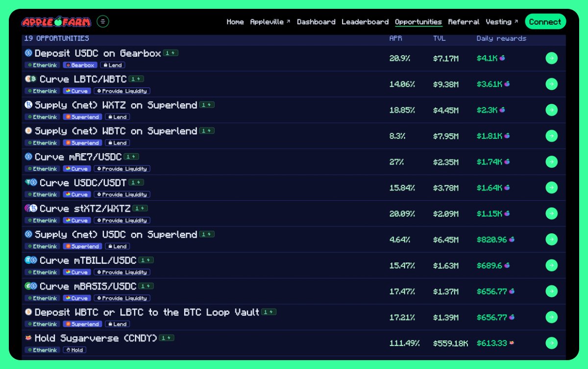Click arrow button for Deposit USDC on Gearbox
This screenshot has height=369, width=588.
[551, 58]
